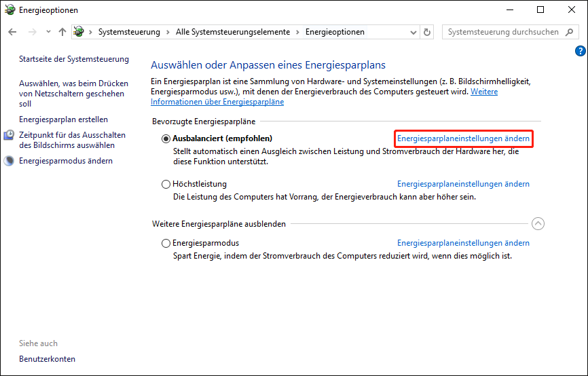Viewport: 588px width, 376px height.
Task: Change plan settings for Ausbalanciert
Action: (463, 138)
